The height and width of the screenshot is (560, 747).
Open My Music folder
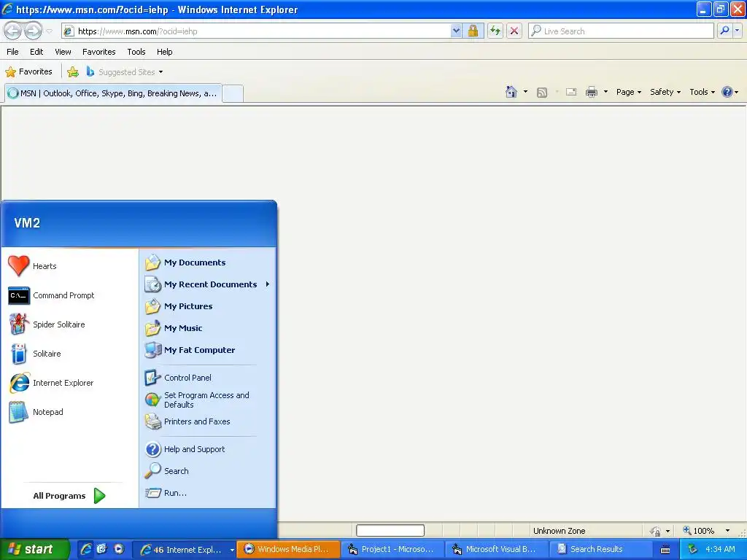coord(207,328)
